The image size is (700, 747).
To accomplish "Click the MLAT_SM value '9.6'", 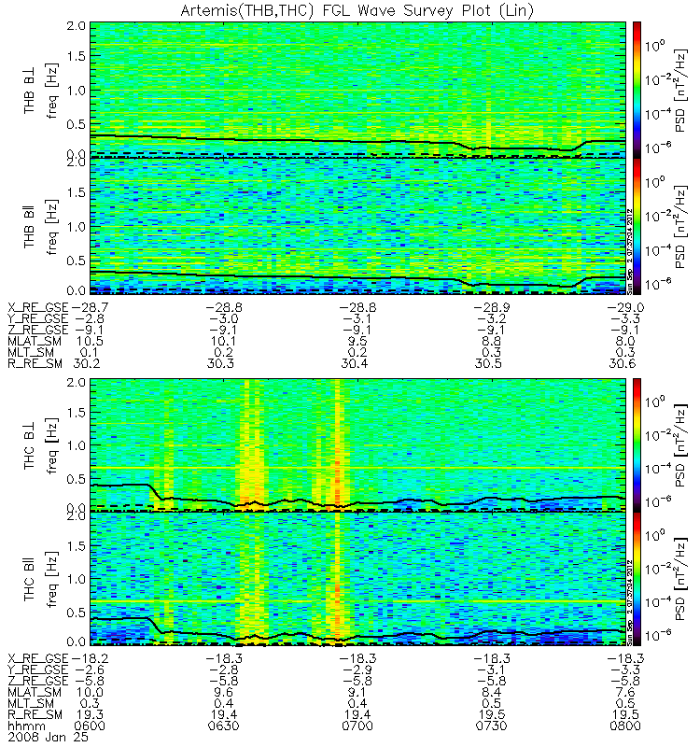I will pos(223,693).
